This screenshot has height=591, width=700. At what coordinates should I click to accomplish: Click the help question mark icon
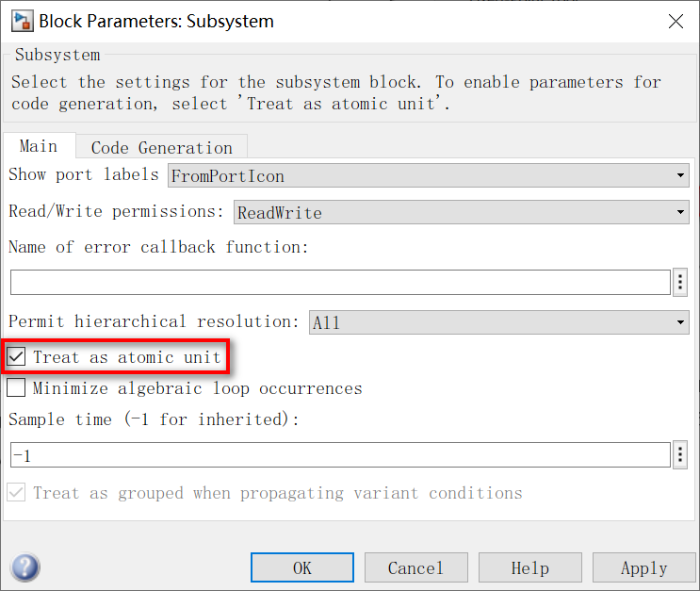click(x=24, y=567)
